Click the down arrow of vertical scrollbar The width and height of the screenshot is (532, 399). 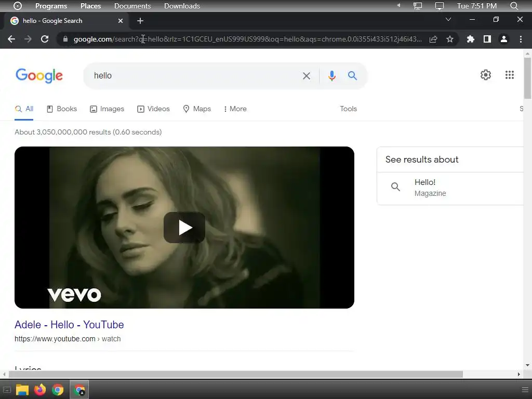pyautogui.click(x=527, y=365)
